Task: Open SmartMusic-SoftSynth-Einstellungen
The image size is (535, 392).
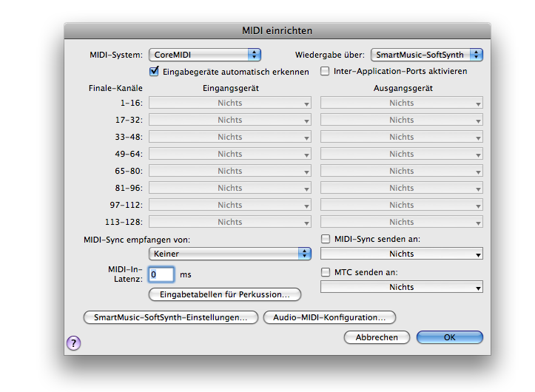Action: click(171, 317)
